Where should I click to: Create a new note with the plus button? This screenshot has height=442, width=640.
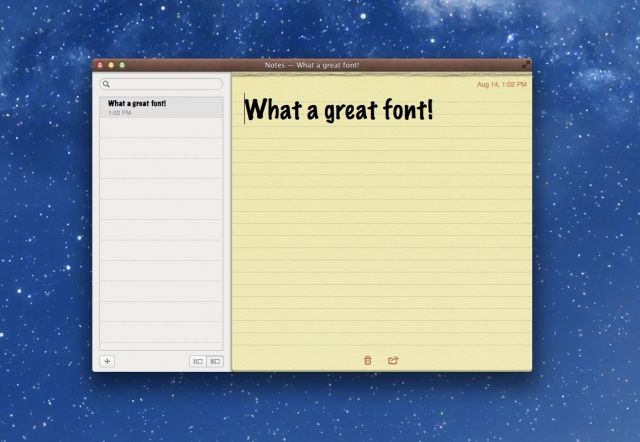pyautogui.click(x=107, y=361)
